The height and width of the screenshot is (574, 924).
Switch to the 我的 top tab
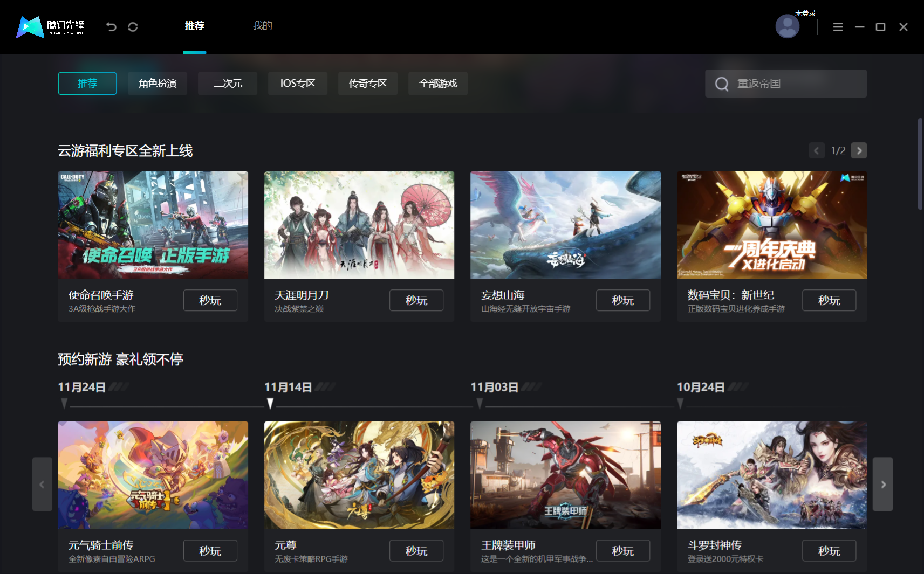263,26
